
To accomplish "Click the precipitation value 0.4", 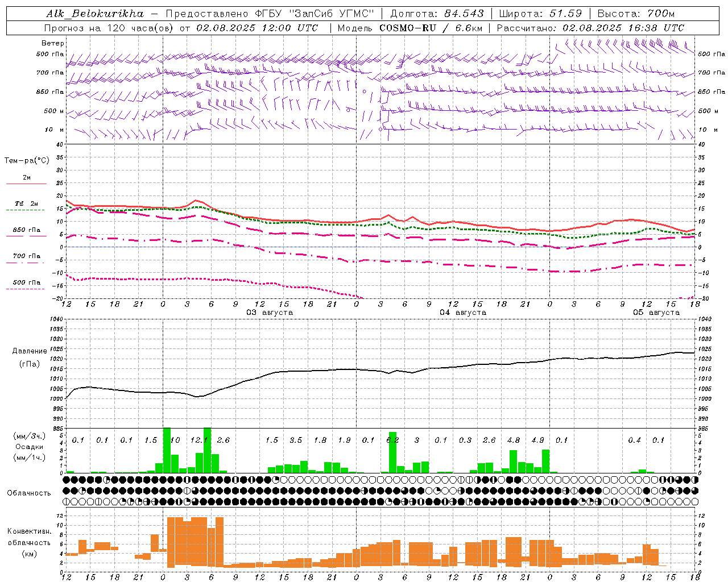I will pos(634,440).
